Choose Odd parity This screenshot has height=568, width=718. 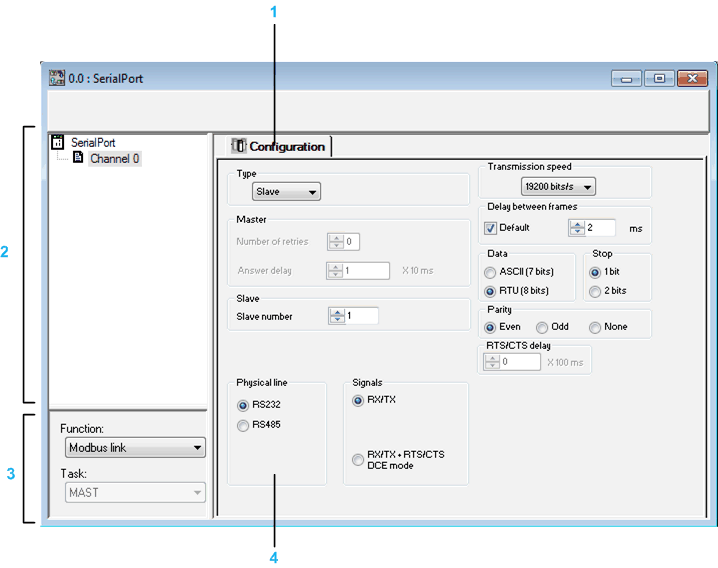[x=542, y=327]
